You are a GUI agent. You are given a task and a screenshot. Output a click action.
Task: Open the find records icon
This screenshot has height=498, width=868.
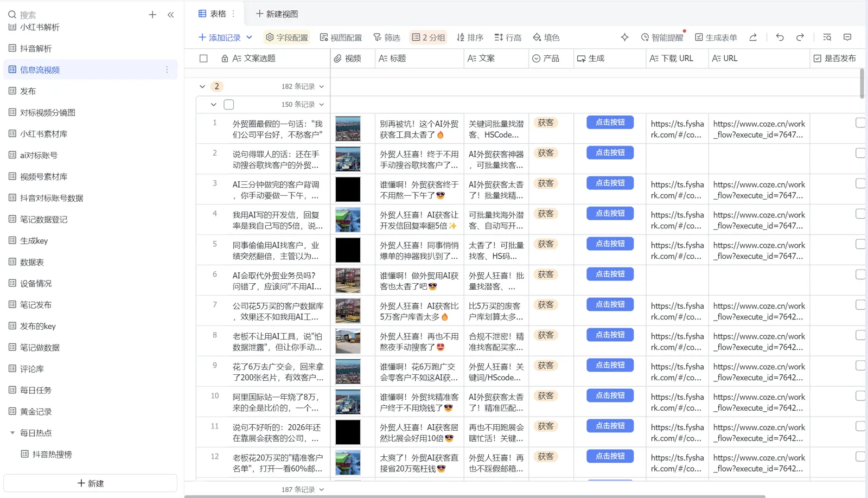point(827,37)
